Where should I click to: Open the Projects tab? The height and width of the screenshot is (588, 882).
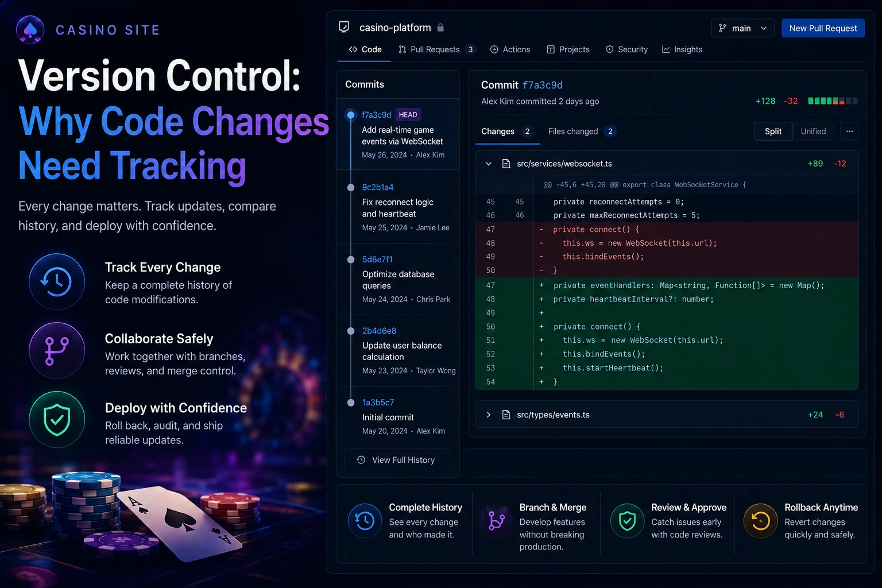click(568, 49)
